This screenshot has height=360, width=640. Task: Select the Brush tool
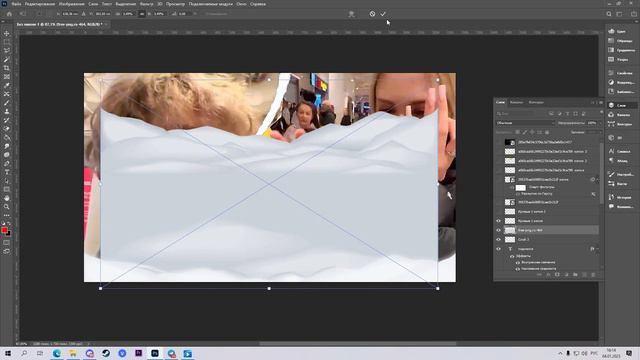click(7, 102)
